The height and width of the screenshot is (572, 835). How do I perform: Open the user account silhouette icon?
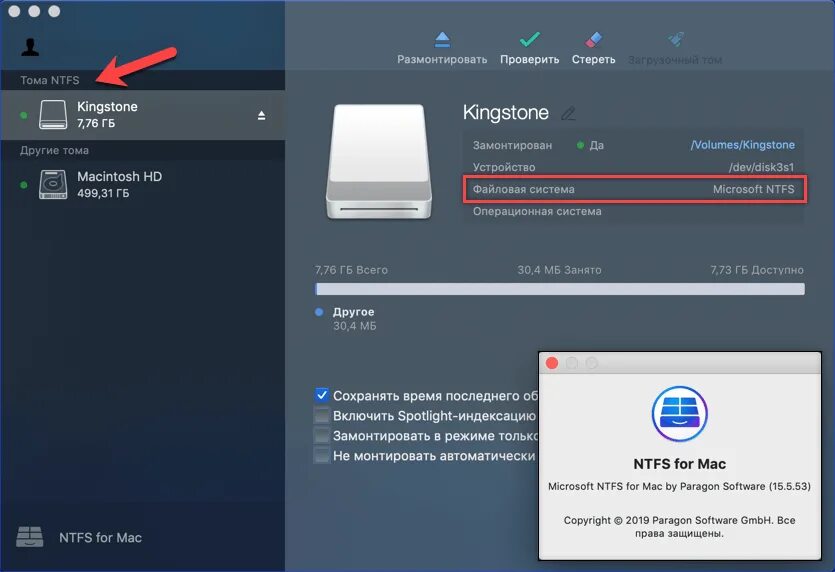click(x=30, y=47)
